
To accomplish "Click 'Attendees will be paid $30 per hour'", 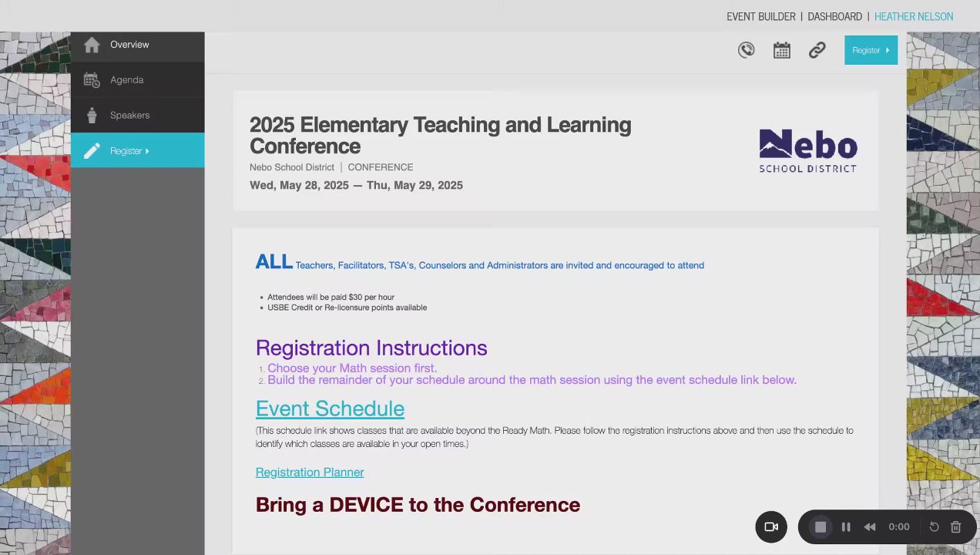I will tap(331, 297).
